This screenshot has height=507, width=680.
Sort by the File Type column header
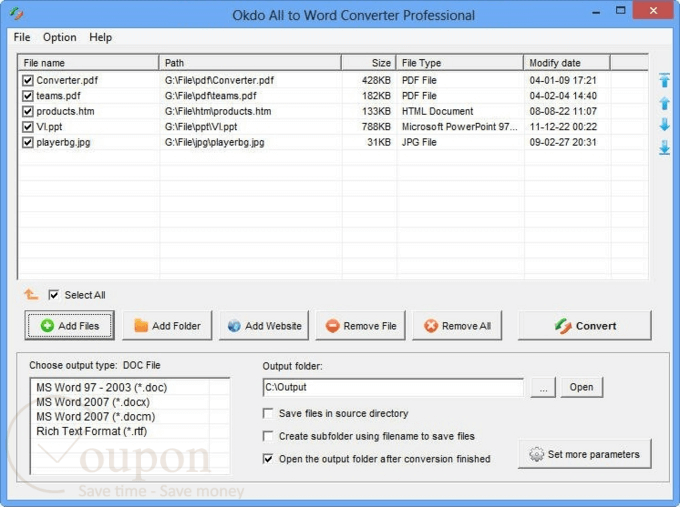click(460, 62)
